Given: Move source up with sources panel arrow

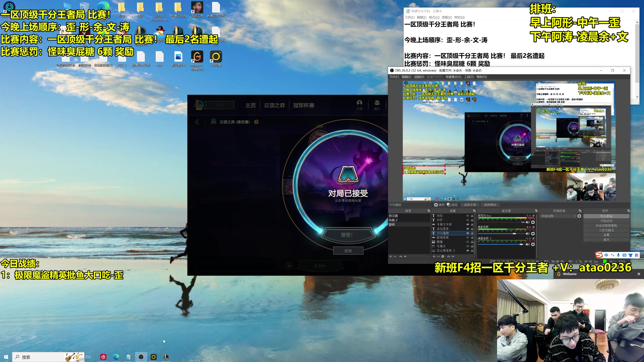Looking at the screenshot, I should [449, 256].
